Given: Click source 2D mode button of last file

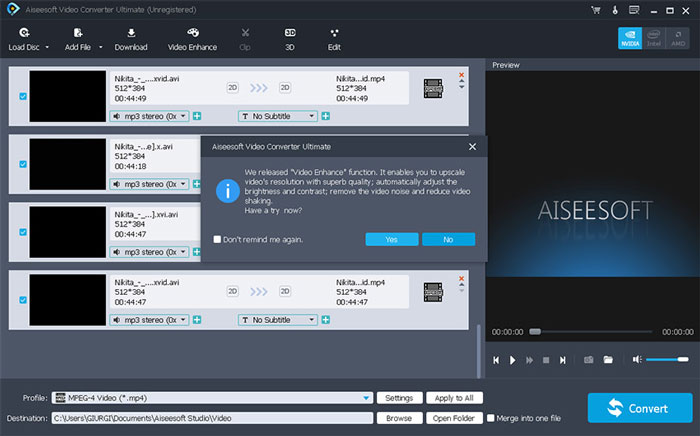Looking at the screenshot, I should pyautogui.click(x=233, y=291).
